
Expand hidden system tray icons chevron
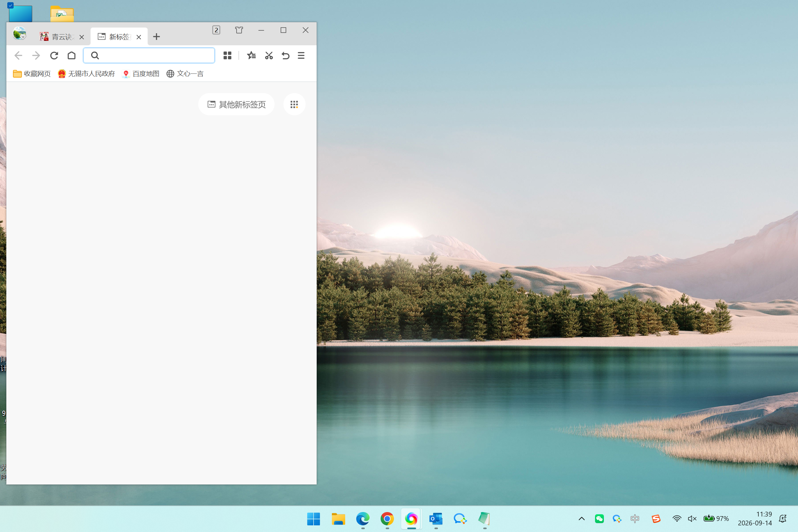(x=581, y=518)
